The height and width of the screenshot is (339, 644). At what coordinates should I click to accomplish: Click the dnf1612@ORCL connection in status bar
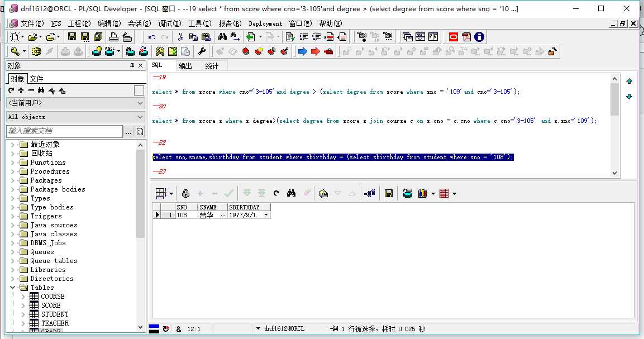[x=284, y=329]
